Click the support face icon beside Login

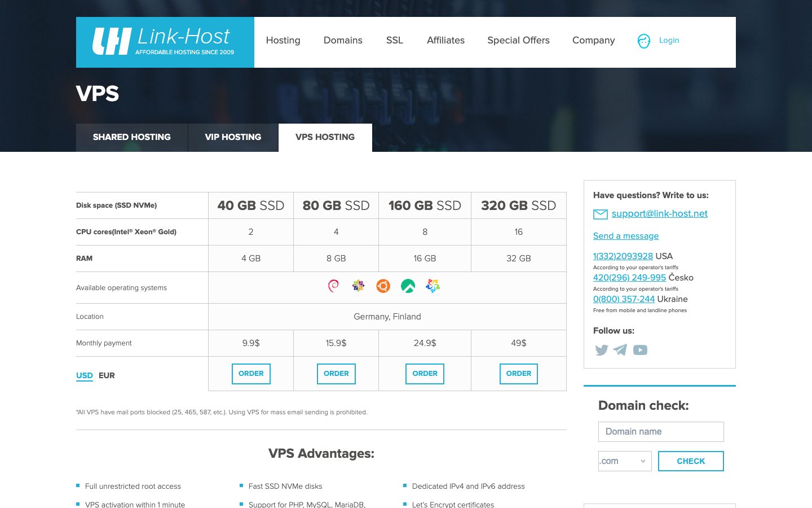coord(643,41)
